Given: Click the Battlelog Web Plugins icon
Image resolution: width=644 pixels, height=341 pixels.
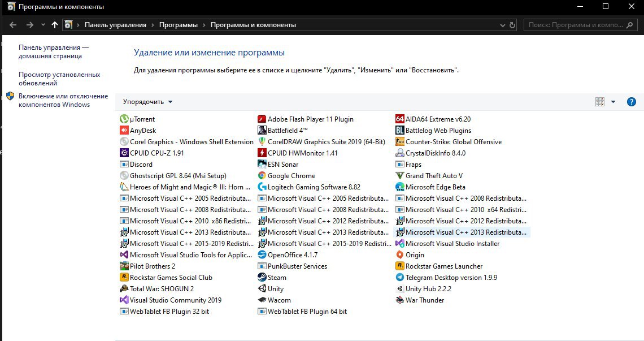Looking at the screenshot, I should tap(399, 131).
